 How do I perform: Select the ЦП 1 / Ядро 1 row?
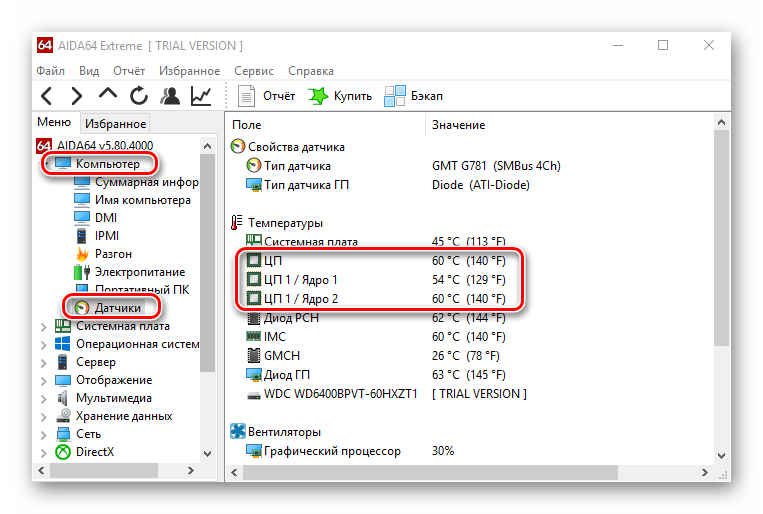click(x=376, y=280)
